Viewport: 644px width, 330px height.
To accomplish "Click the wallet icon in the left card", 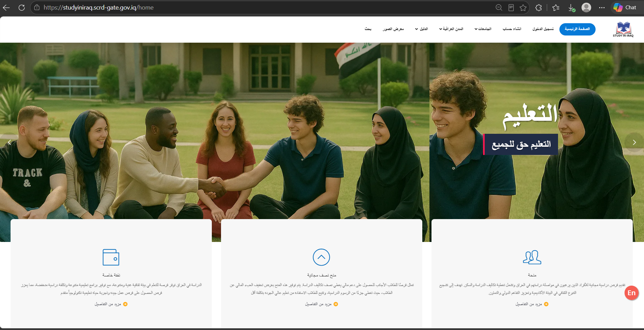I will [111, 257].
